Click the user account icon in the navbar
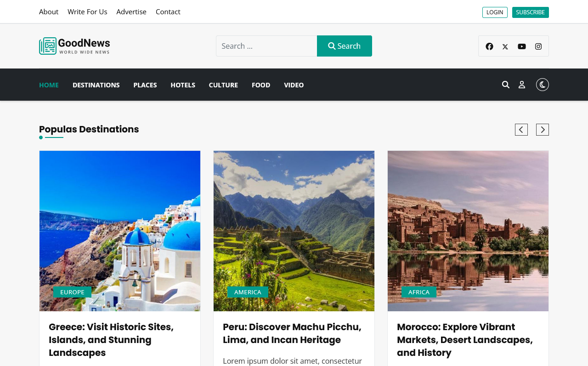Image resolution: width=588 pixels, height=366 pixels. pyautogui.click(x=522, y=85)
